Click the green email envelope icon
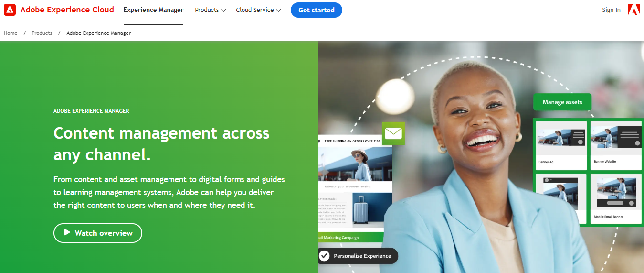The image size is (644, 273). click(393, 133)
